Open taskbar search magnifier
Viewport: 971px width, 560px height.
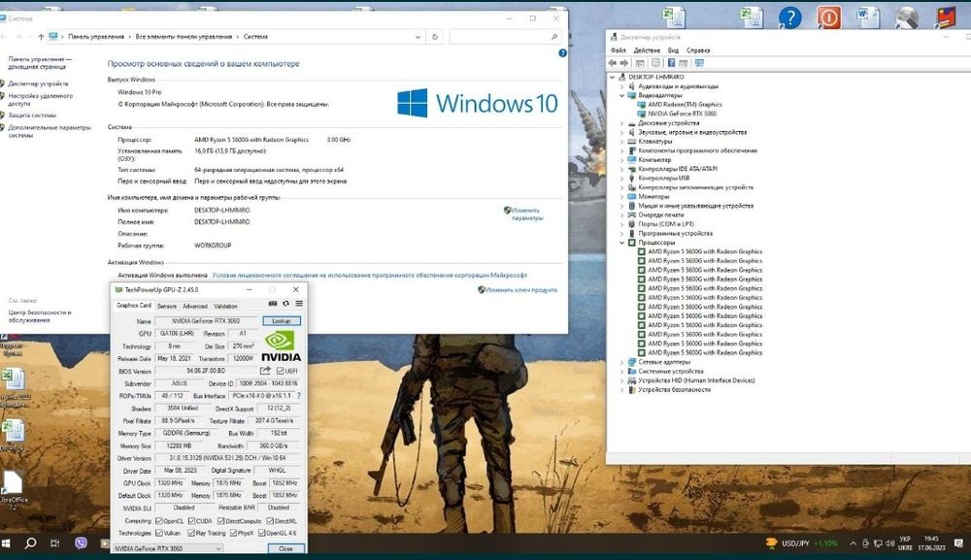click(x=30, y=544)
